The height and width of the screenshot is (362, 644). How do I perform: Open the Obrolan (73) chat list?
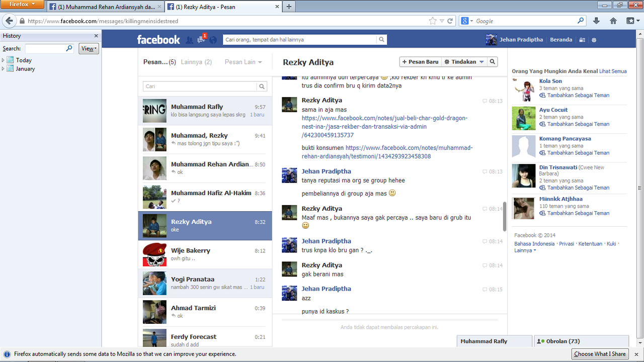581,341
